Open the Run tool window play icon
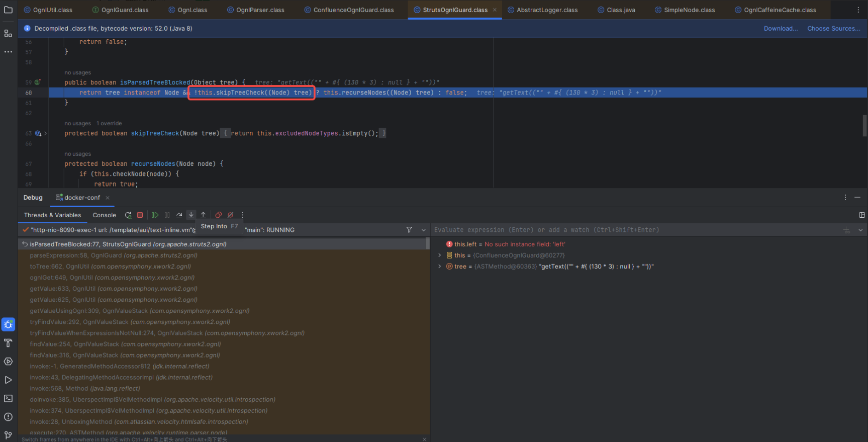 click(x=8, y=380)
